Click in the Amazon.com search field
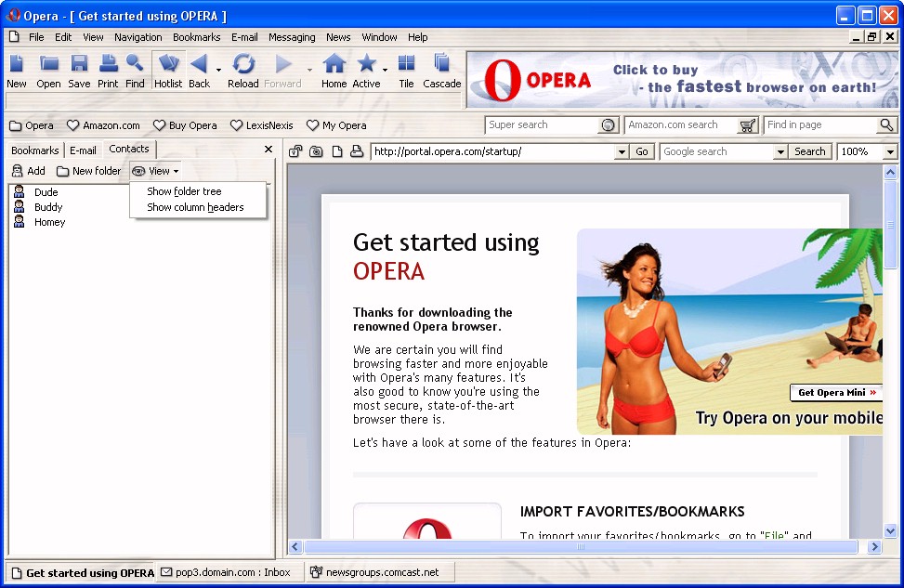Screen dimensions: 904x588 tap(681, 124)
